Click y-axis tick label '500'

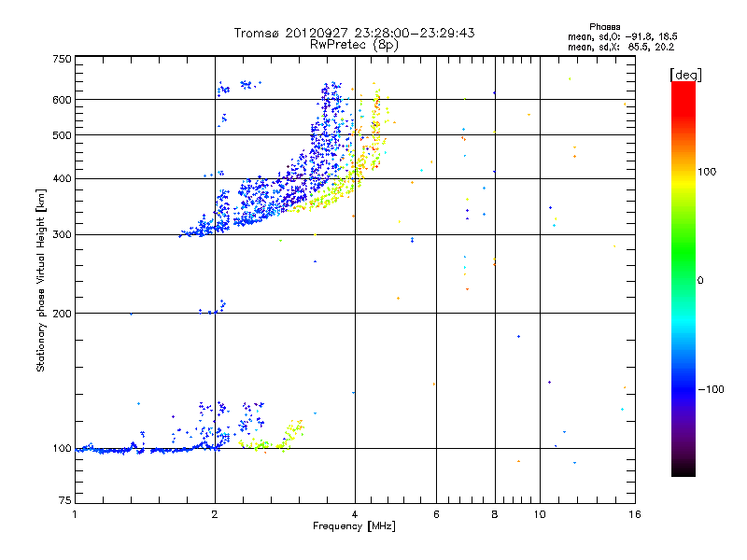tap(62, 135)
